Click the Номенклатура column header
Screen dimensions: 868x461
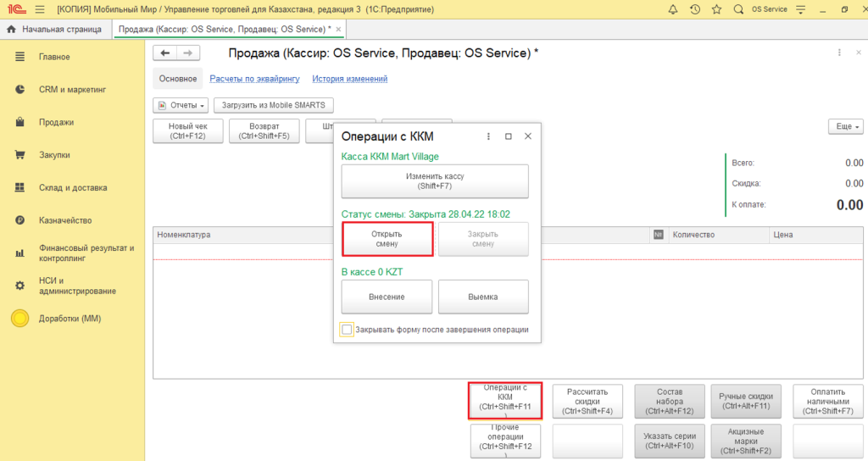click(x=184, y=235)
